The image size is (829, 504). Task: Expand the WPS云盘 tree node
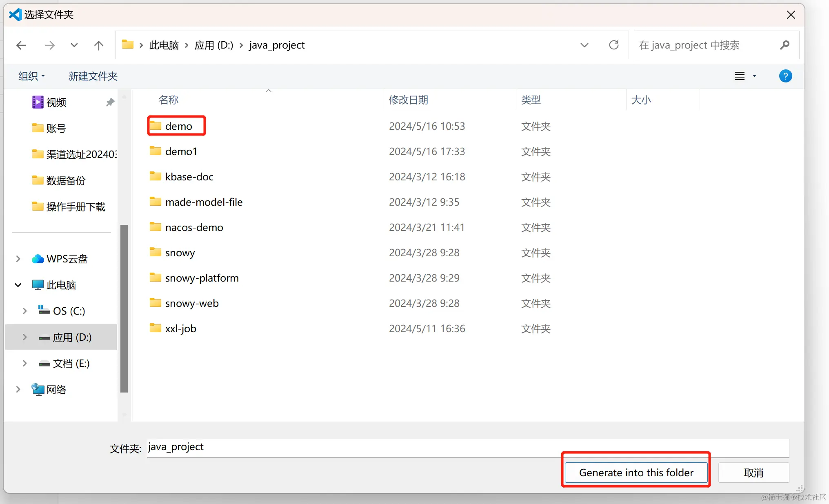[x=18, y=259]
